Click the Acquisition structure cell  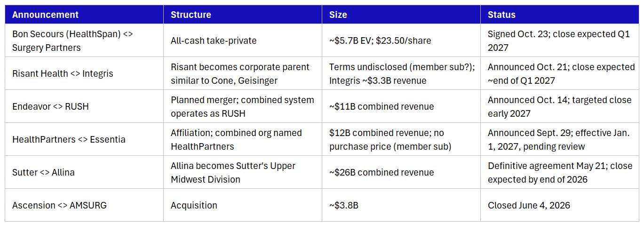243,205
